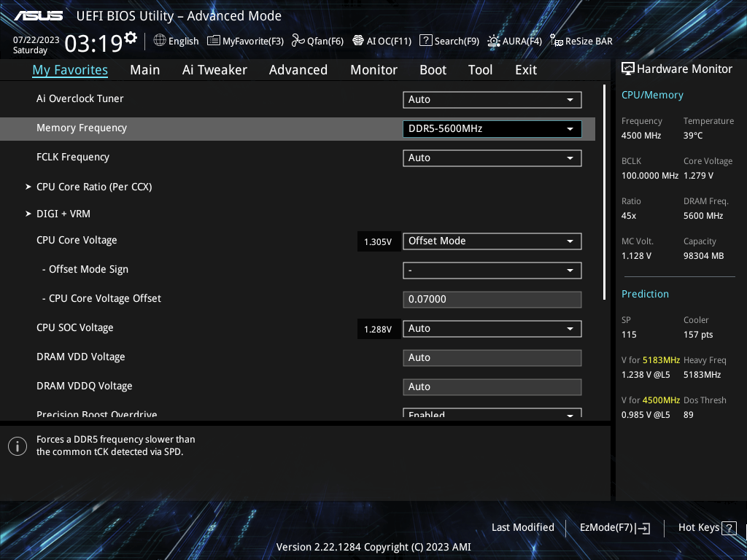Click the Last Modified button
Image resolution: width=747 pixels, height=560 pixels.
[522, 528]
